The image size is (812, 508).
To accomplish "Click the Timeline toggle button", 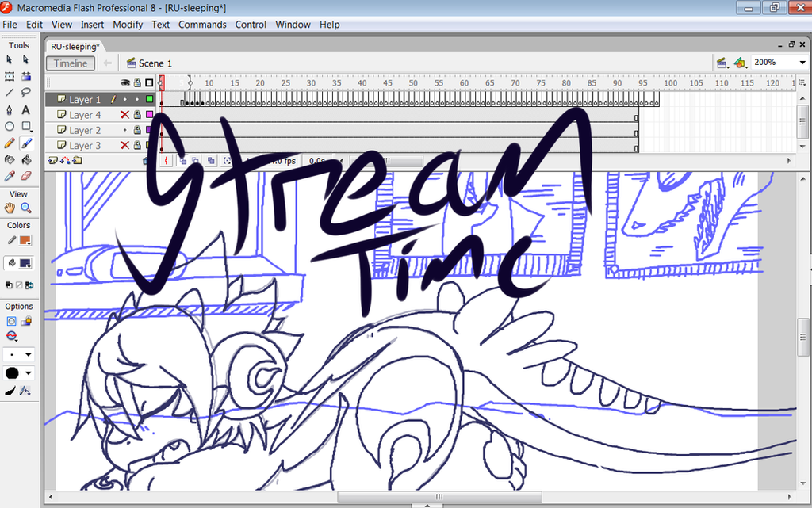I will (x=71, y=63).
